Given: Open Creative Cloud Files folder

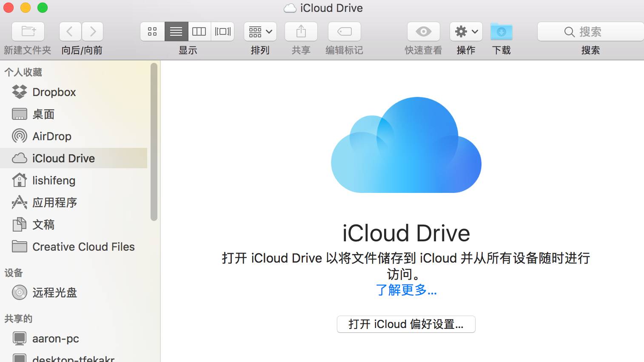Looking at the screenshot, I should [x=74, y=247].
